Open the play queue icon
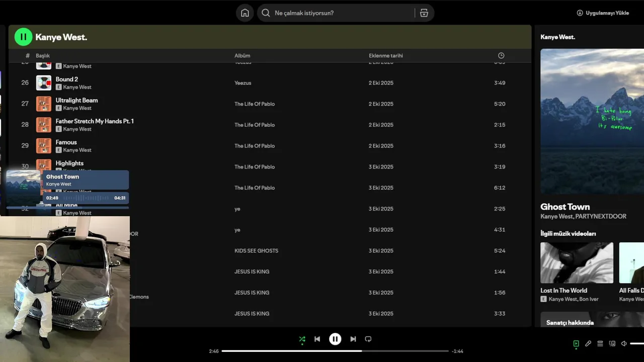Viewport: 644px width, 362px height. point(600,344)
